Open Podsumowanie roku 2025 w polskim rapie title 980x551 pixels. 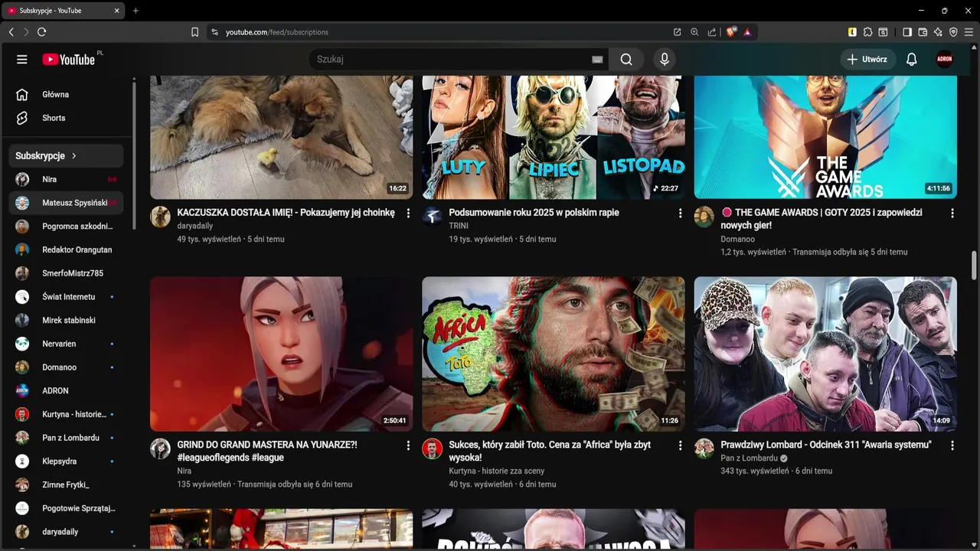534,213
